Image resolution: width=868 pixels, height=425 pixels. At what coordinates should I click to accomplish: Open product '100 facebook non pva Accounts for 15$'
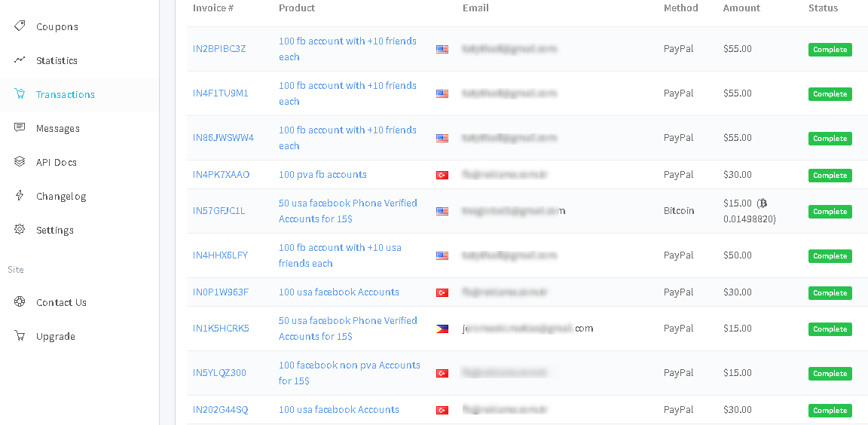pos(350,373)
